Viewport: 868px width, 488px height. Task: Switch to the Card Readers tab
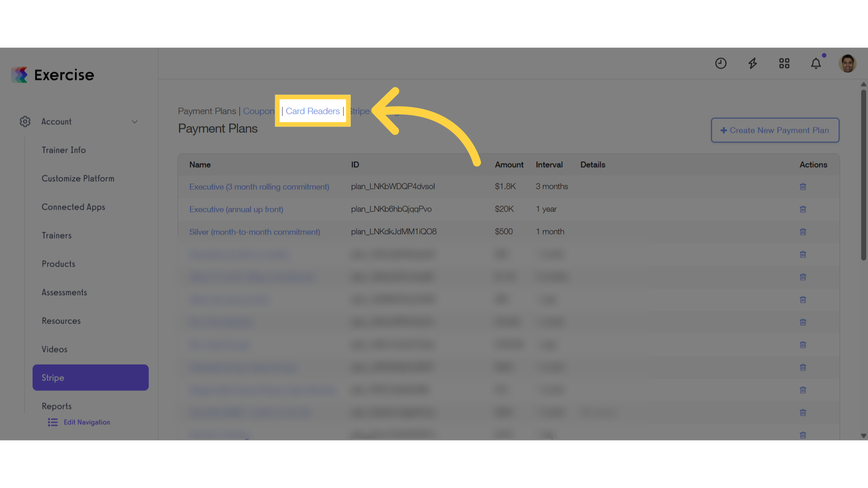point(312,111)
